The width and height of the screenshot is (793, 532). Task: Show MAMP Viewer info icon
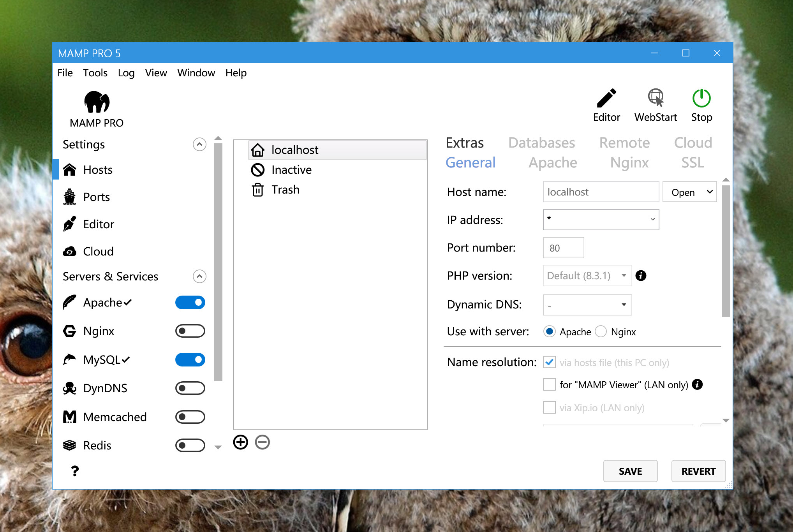[697, 385]
